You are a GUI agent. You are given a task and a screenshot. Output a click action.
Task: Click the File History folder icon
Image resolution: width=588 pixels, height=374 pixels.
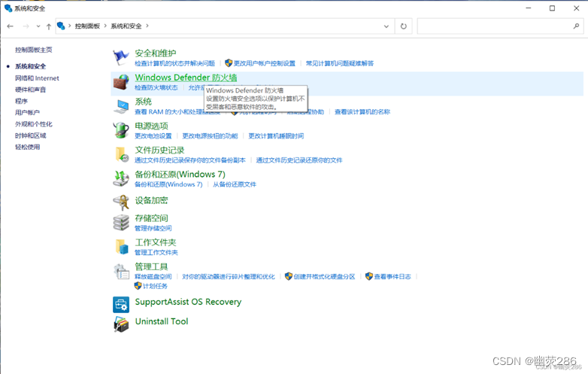pos(121,154)
